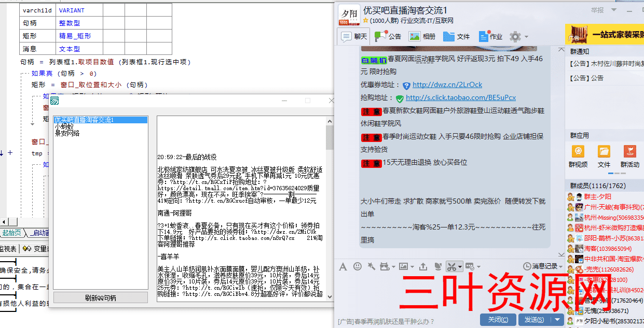Open the 作业 tab
This screenshot has width=644, height=328.
coord(490,36)
